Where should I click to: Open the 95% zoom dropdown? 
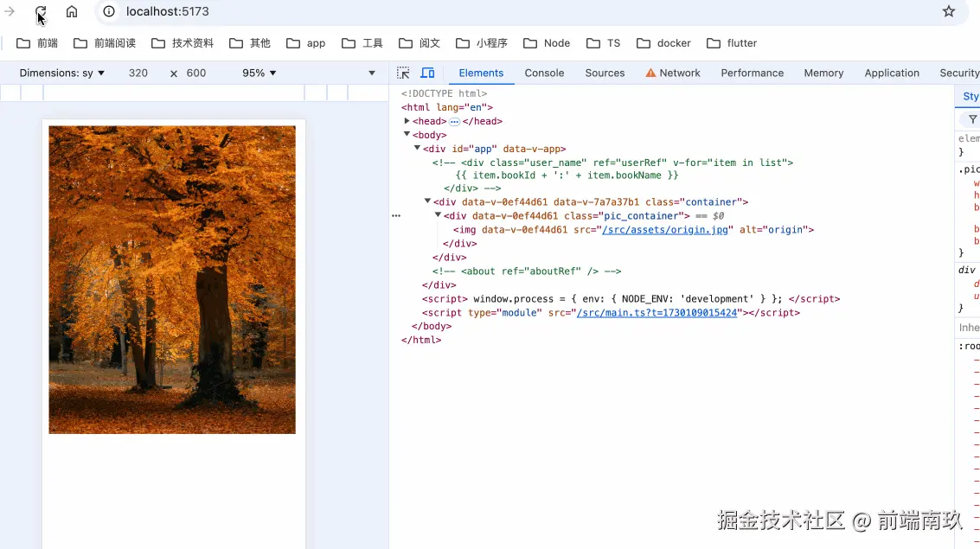pos(259,73)
